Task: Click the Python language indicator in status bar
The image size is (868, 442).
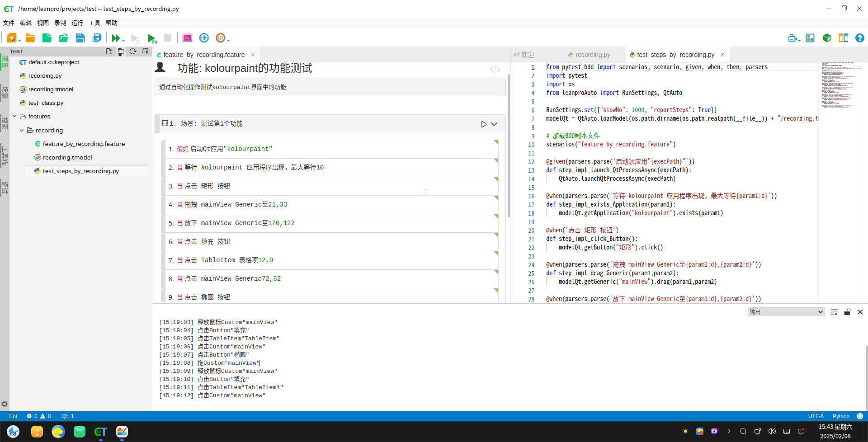Action: tap(841, 416)
